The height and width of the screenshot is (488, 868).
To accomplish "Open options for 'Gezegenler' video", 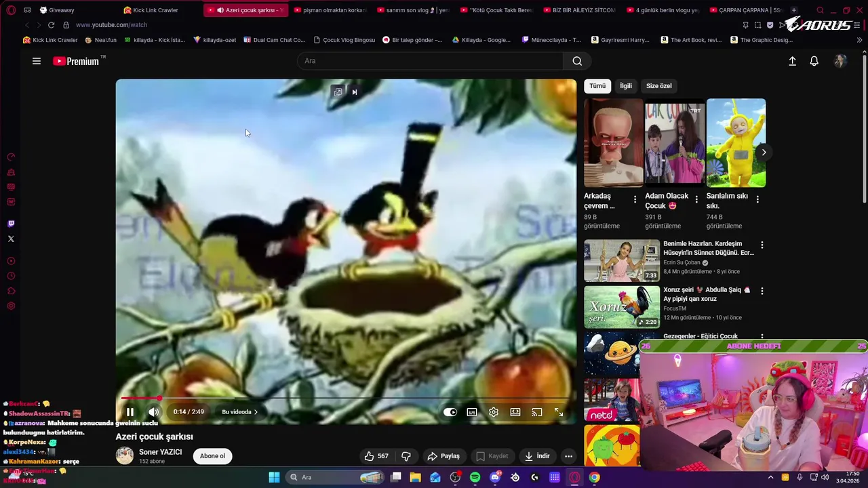I will pos(762,336).
